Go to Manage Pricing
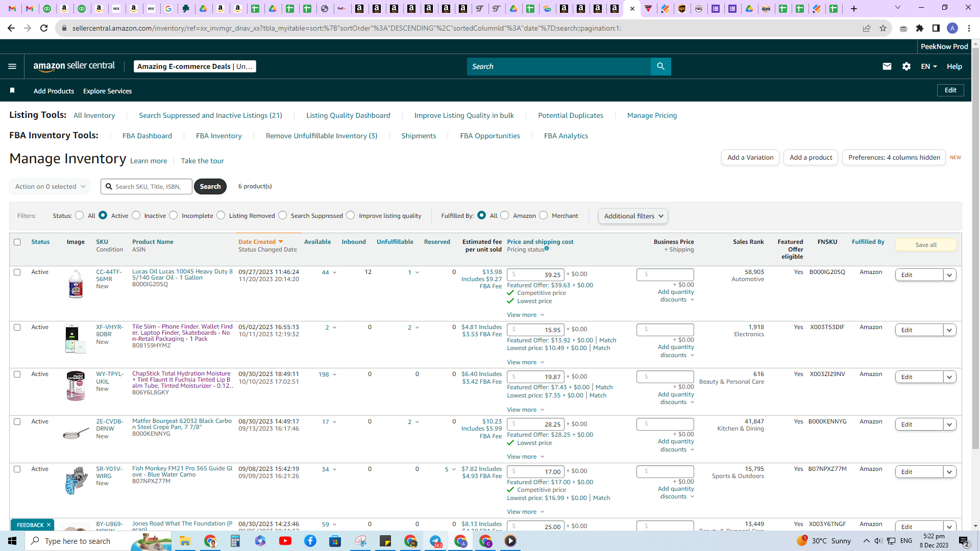This screenshot has width=980, height=551. [652, 115]
